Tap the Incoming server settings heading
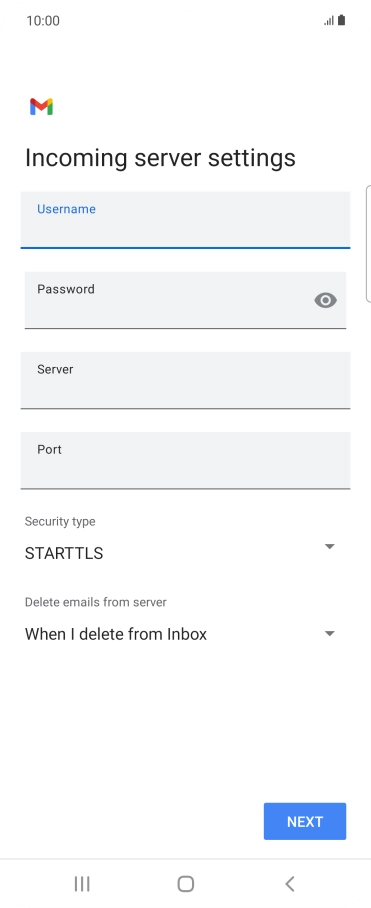371x908 pixels. click(160, 158)
